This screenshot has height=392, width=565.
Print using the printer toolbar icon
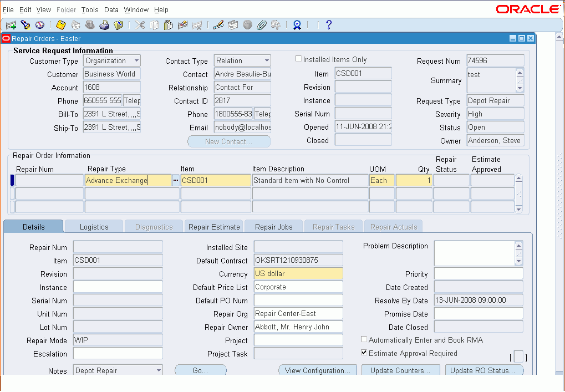click(104, 25)
